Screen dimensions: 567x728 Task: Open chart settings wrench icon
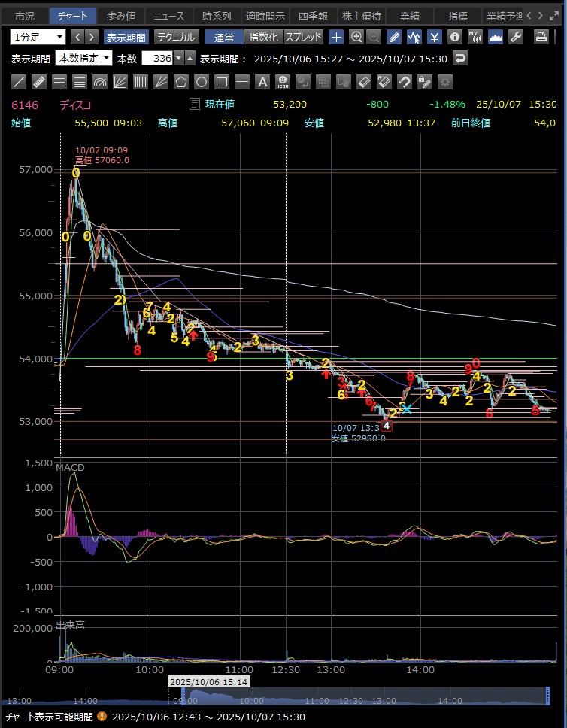pyautogui.click(x=516, y=37)
